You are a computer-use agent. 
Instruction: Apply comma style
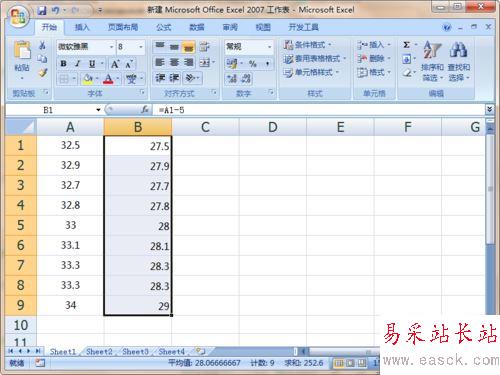[267, 63]
